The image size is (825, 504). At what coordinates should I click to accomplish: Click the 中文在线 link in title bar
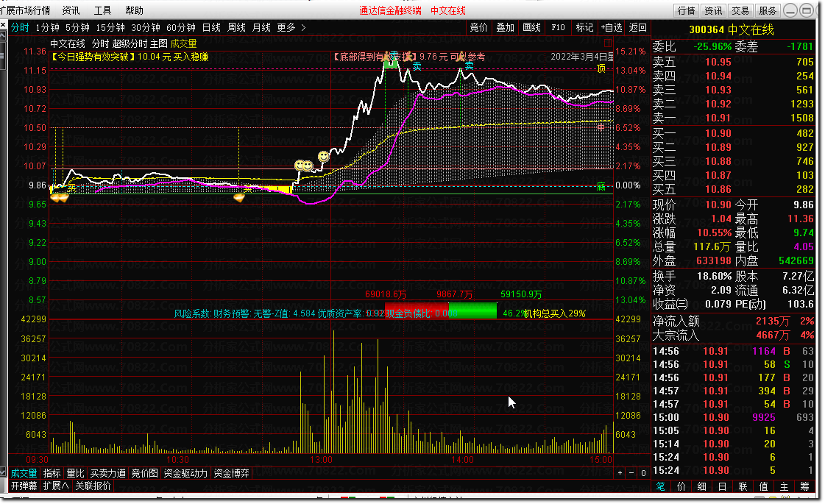point(447,10)
